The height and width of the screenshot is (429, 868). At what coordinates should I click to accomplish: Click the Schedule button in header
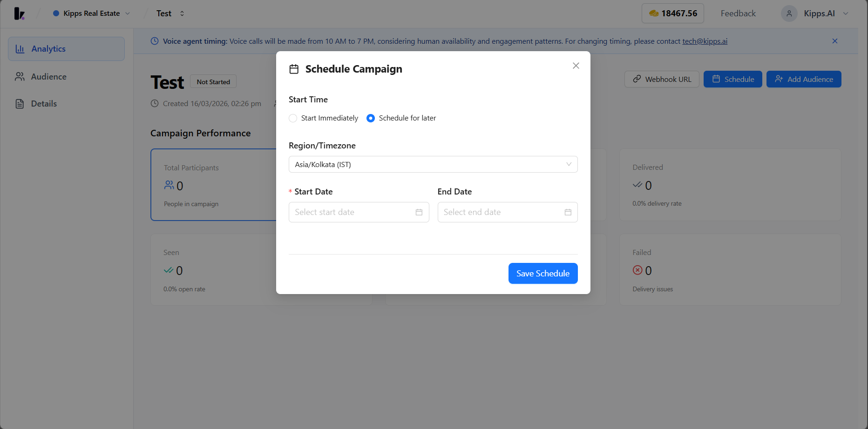click(733, 79)
